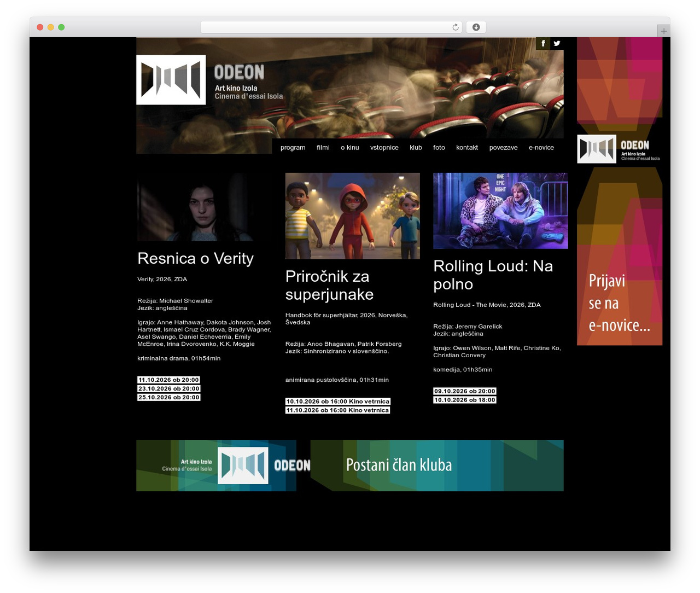Screen dimensions: 700x593
Task: Click the text 'Verity, 2026, ZDA'
Action: [162, 280]
